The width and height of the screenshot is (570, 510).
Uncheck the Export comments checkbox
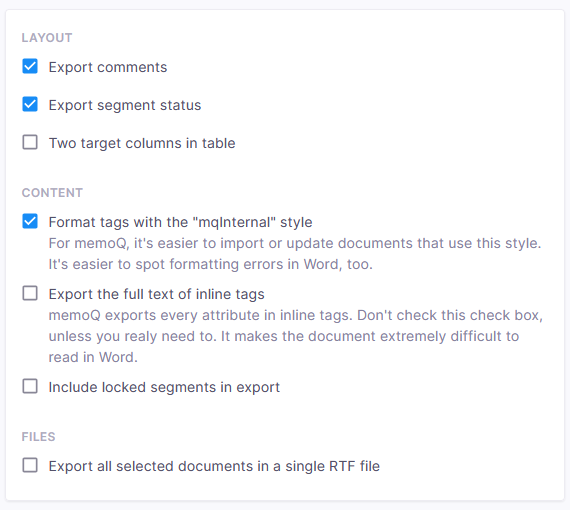[30, 67]
